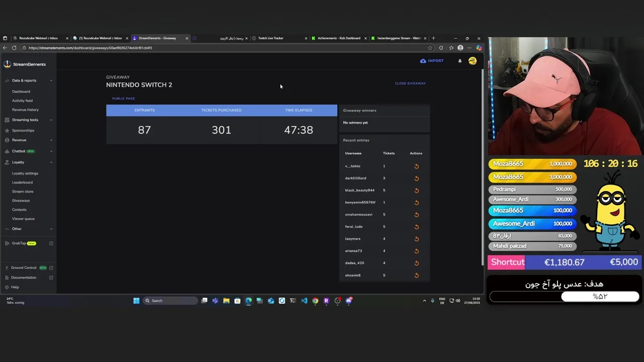This screenshot has width=644, height=362.
Task: Open the notifications bell
Action: (460, 61)
